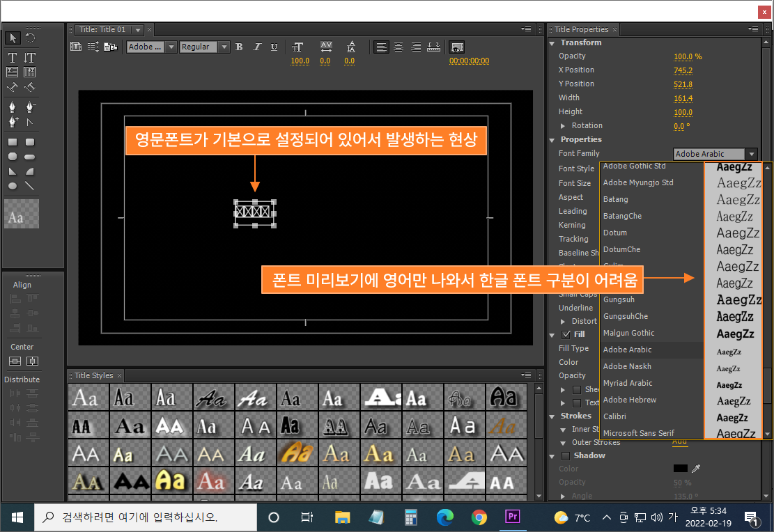
Task: Open Roll/Crawl Options
Action: 93,47
